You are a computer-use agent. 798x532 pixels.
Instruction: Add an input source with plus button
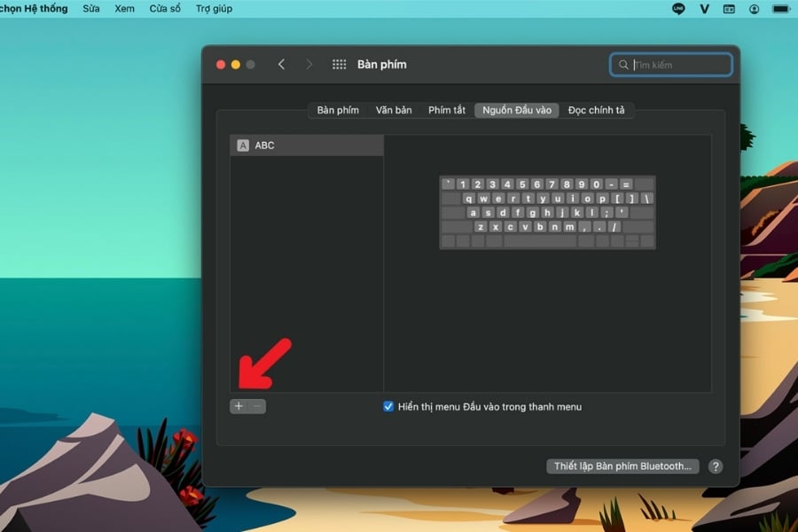239,406
